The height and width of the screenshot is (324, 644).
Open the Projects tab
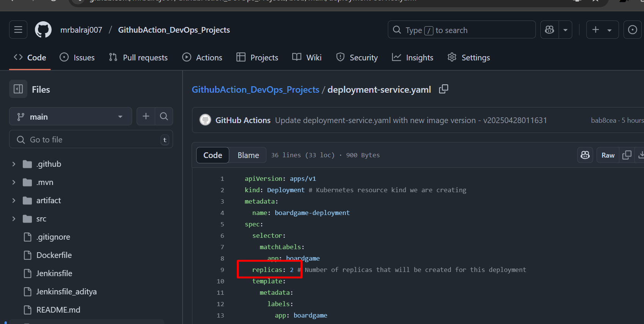click(257, 57)
